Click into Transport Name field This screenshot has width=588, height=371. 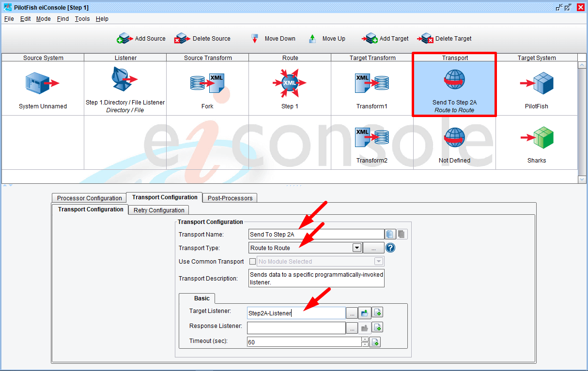point(316,235)
